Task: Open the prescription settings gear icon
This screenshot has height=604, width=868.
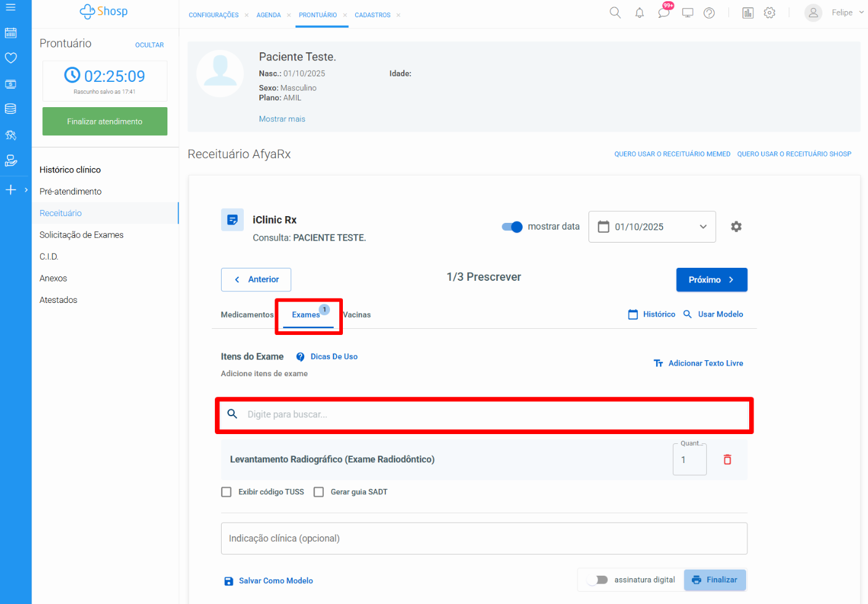Action: tap(736, 227)
